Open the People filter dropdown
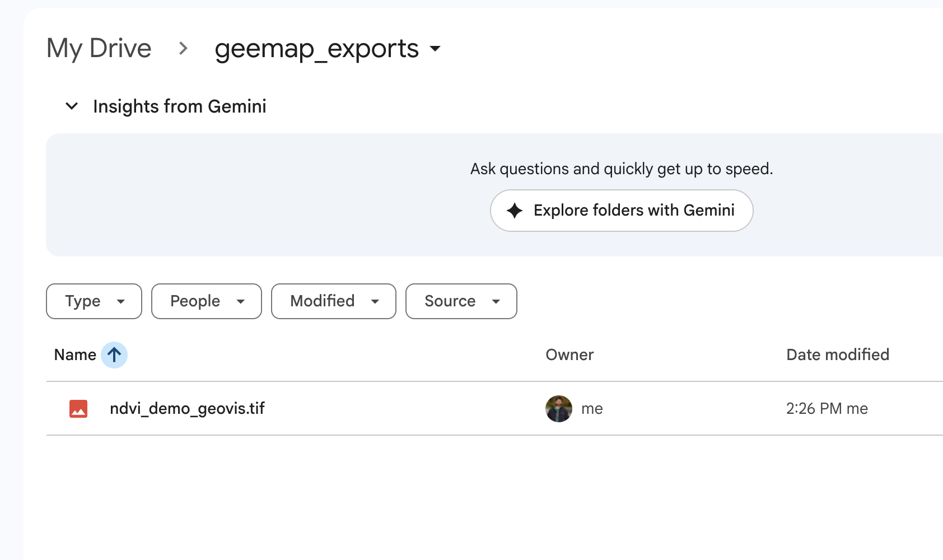 [x=207, y=301]
